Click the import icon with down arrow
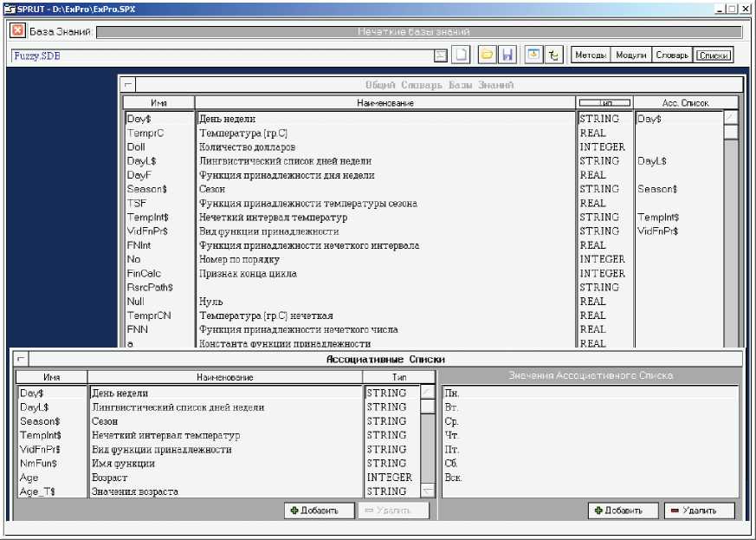The image size is (756, 540). tap(533, 55)
